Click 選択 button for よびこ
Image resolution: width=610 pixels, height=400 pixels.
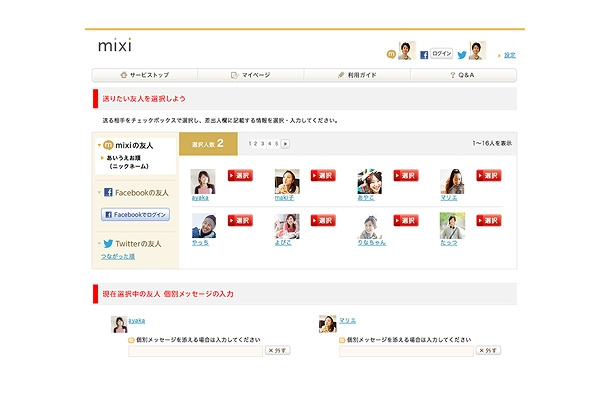[x=323, y=220]
